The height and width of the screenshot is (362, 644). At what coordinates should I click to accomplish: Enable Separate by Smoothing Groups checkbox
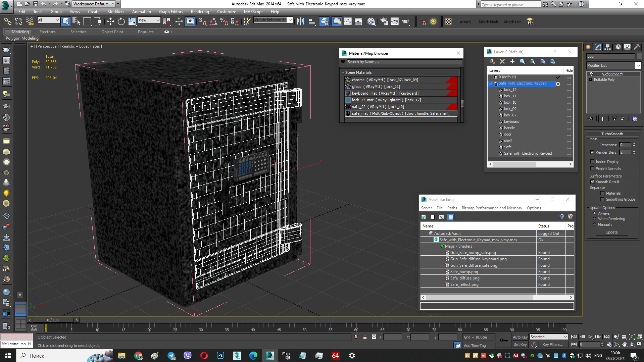point(602,199)
